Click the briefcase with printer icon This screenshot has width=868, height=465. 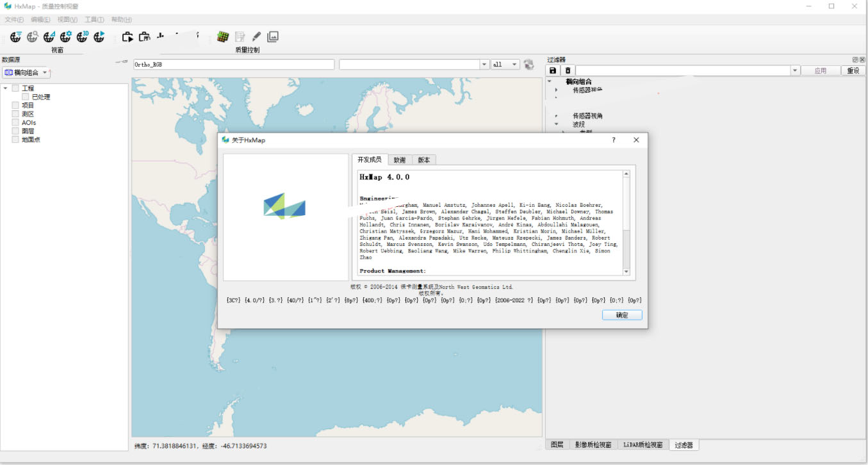(145, 37)
